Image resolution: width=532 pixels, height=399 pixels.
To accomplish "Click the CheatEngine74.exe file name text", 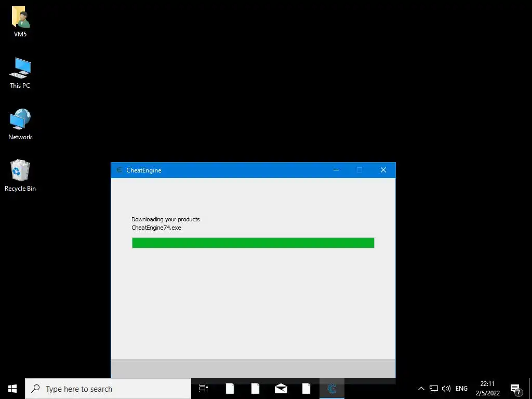I will click(156, 228).
